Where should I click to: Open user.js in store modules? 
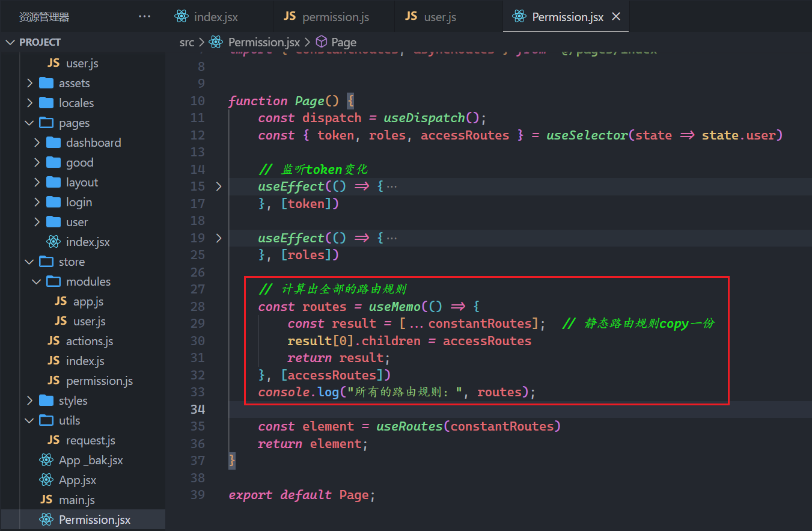[90, 321]
